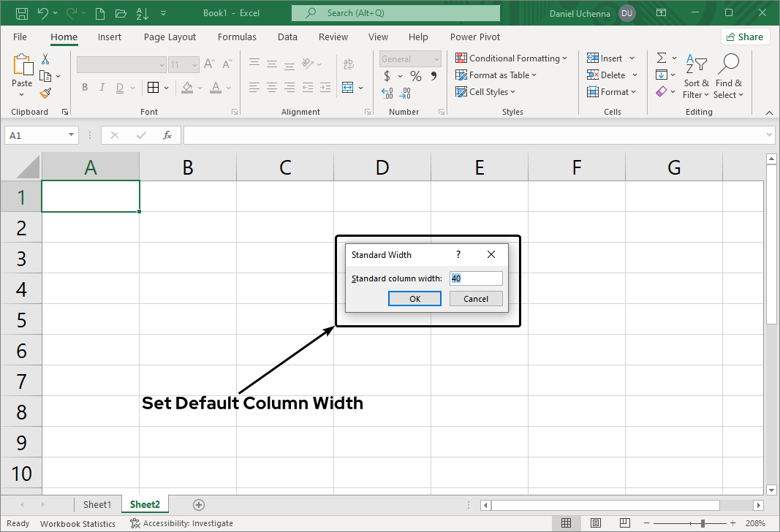Open the Number Format dropdown
The width and height of the screenshot is (780, 532).
pos(409,58)
